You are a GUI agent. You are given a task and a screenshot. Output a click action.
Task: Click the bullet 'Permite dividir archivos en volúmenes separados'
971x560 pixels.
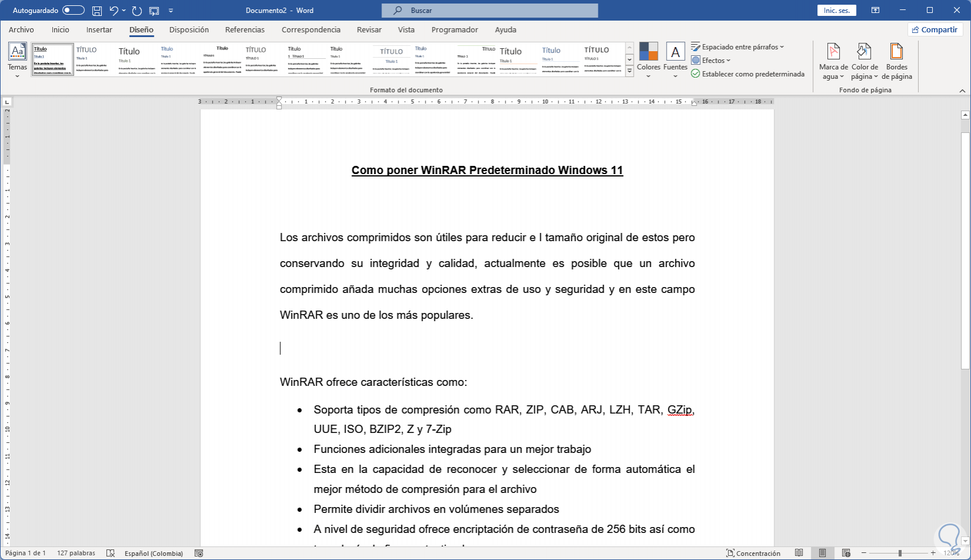tap(436, 509)
